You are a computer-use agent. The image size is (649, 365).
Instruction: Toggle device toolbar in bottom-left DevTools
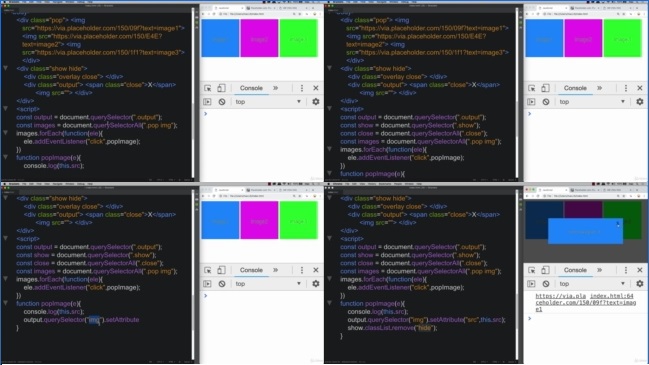click(221, 270)
